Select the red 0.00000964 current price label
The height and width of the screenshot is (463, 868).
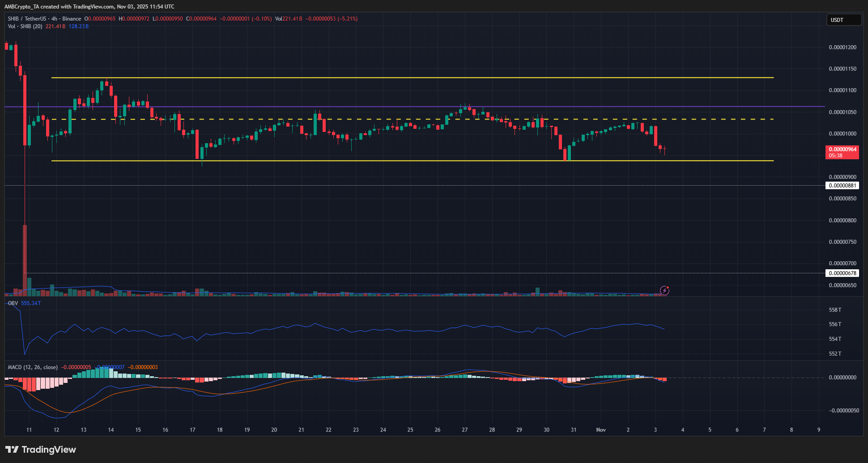842,149
